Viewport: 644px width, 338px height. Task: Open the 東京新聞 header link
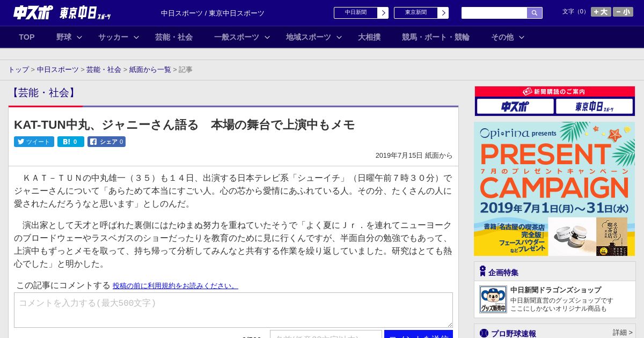pos(421,13)
